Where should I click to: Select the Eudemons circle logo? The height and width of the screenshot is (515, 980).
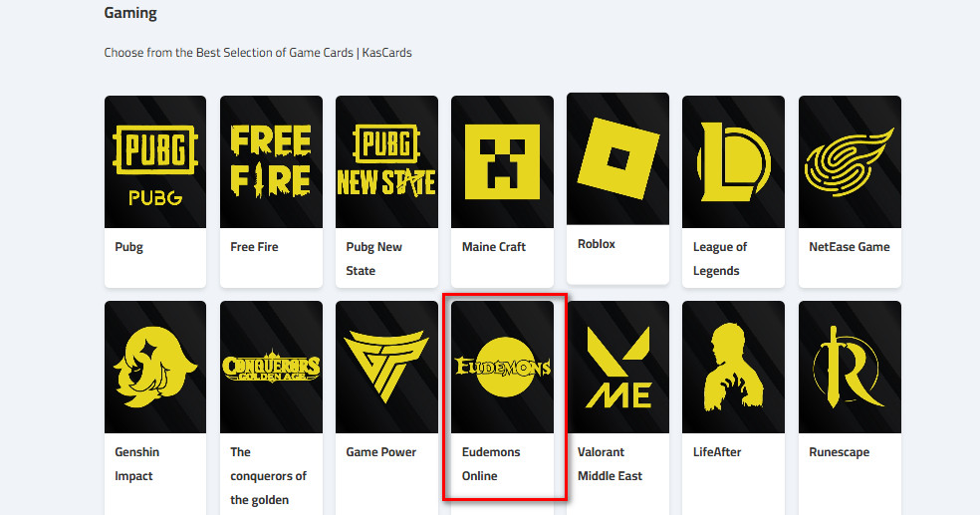tap(503, 367)
